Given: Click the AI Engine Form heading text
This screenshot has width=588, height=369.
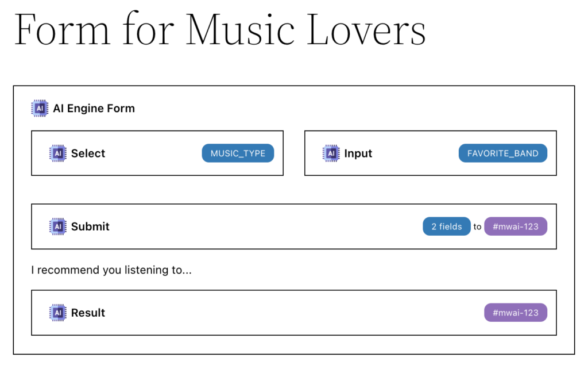Looking at the screenshot, I should (x=94, y=109).
